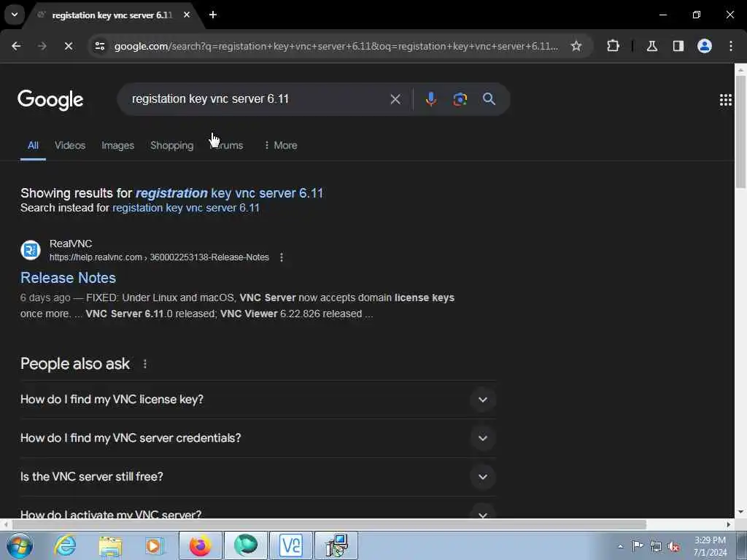The image size is (747, 560).
Task: Start voice search with microphone icon
Action: (x=430, y=99)
